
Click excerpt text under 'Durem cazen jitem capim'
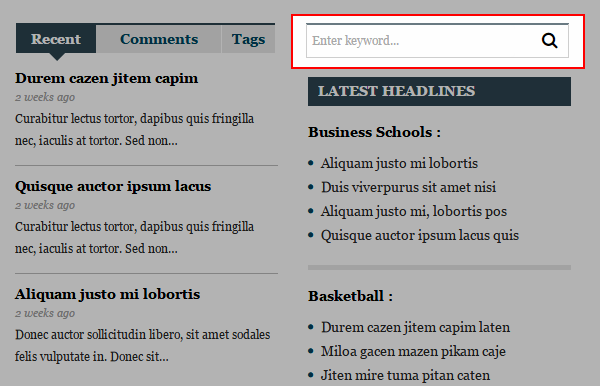pos(134,130)
